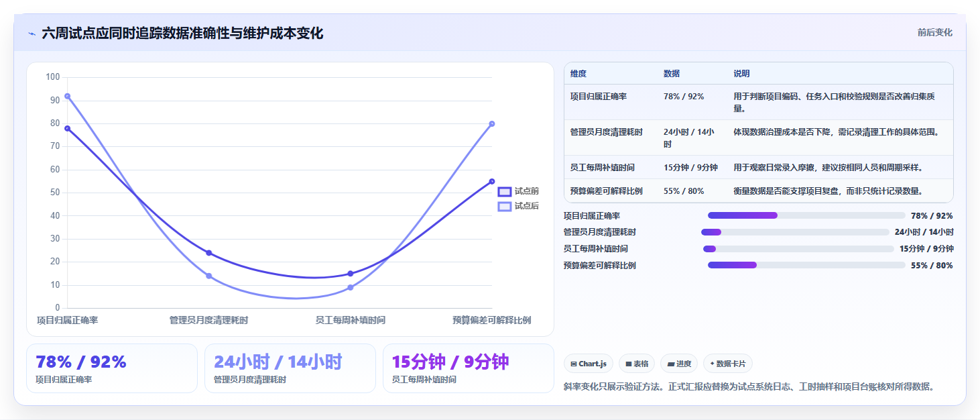Click the footer note starting 斜率变化只展示验证方法
980x420 pixels.
point(749,387)
